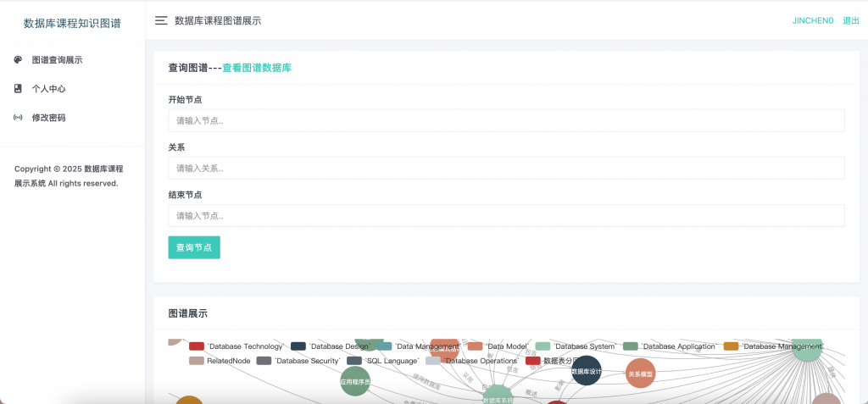This screenshot has height=404, width=868.
Task: Toggle the Database Design legend swatch
Action: (298, 346)
